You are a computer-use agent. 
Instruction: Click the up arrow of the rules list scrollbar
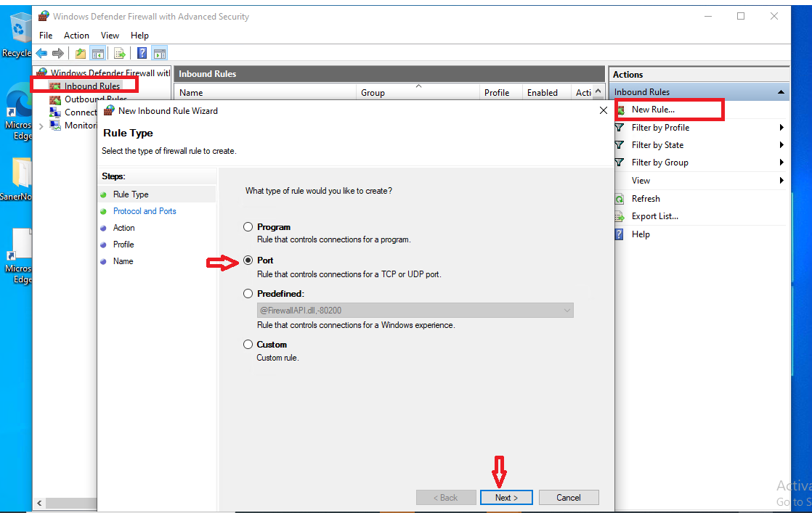coord(598,91)
